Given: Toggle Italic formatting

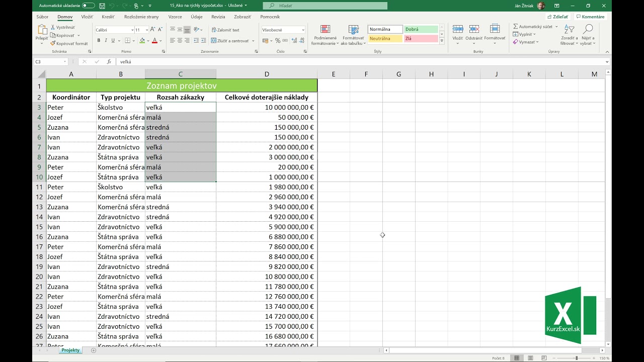Looking at the screenshot, I should pos(106,41).
